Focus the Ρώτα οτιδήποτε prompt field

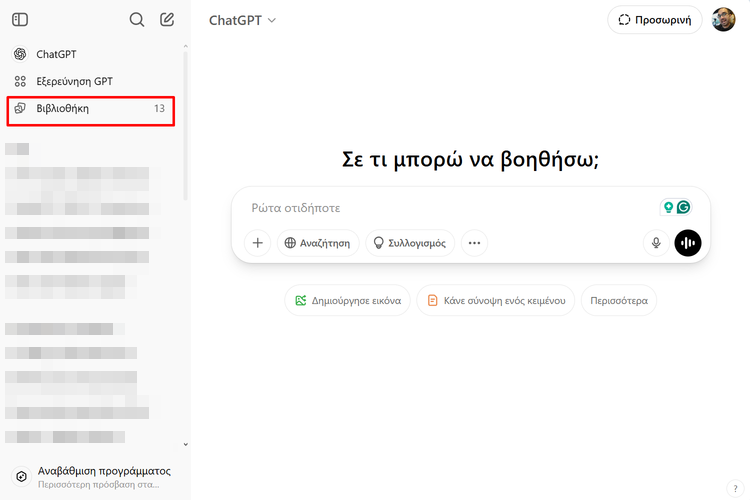coord(450,208)
